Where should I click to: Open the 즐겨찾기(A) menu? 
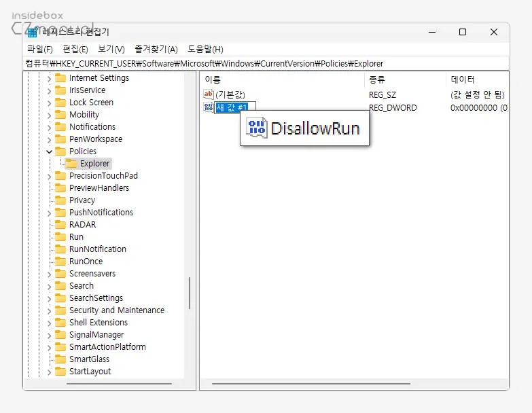tap(156, 49)
